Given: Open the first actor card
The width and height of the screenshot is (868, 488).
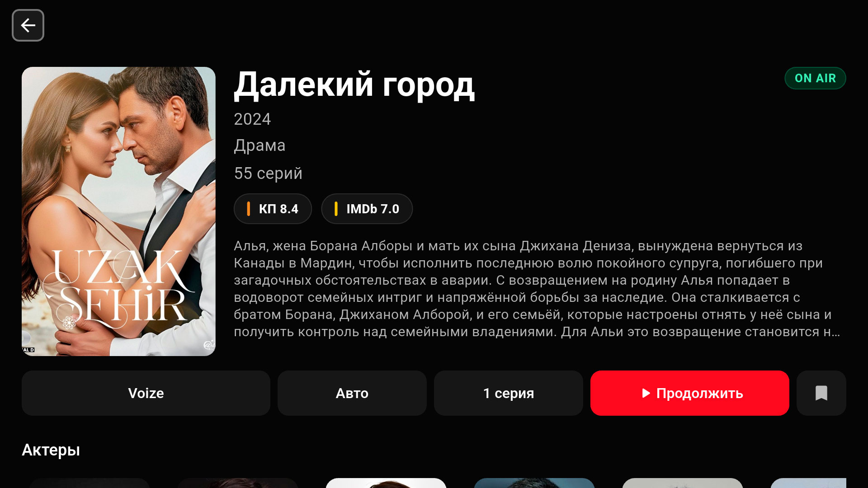Looking at the screenshot, I should pos(90,483).
